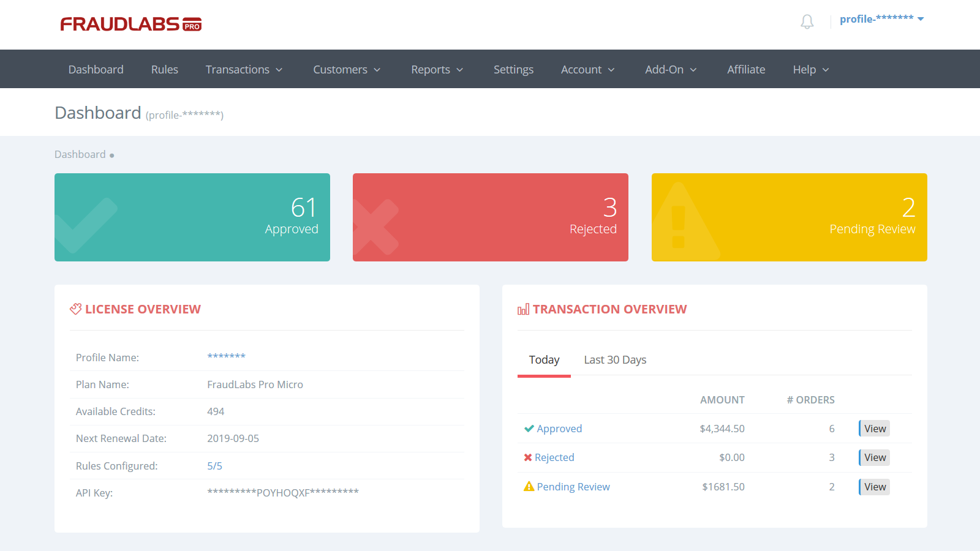Select the masked API key value
980x551 pixels.
(283, 493)
